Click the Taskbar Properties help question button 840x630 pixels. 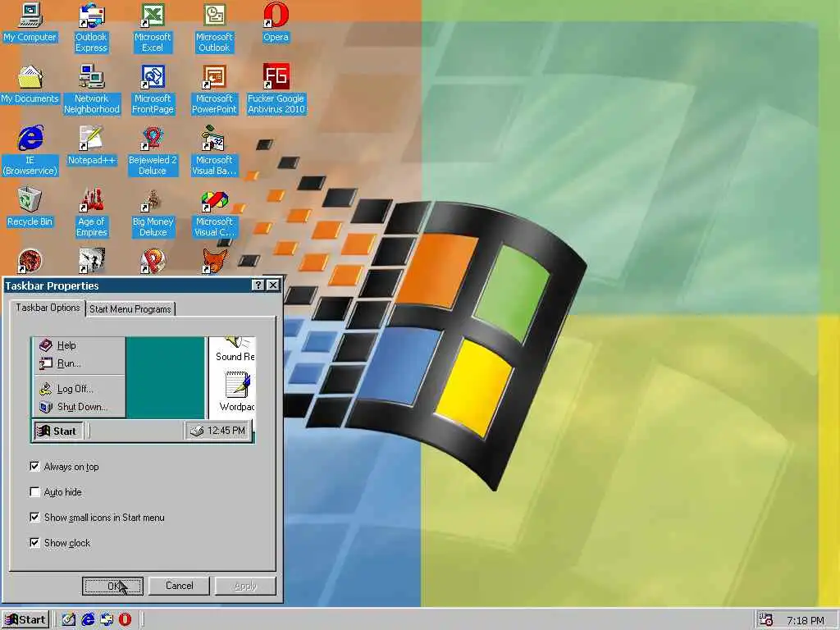tap(258, 285)
